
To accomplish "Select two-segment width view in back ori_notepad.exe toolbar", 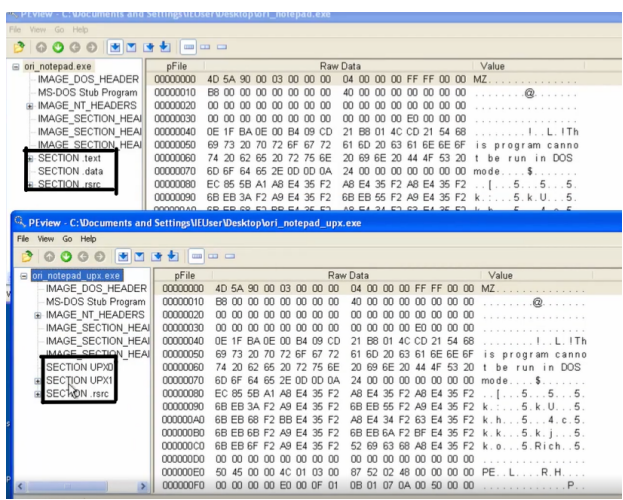I will pyautogui.click(x=205, y=47).
